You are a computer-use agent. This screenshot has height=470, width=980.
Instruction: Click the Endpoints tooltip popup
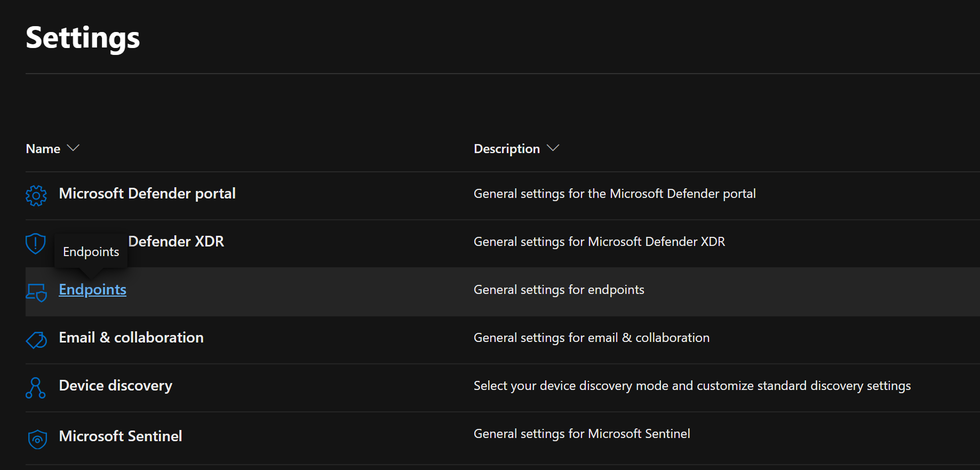[91, 252]
